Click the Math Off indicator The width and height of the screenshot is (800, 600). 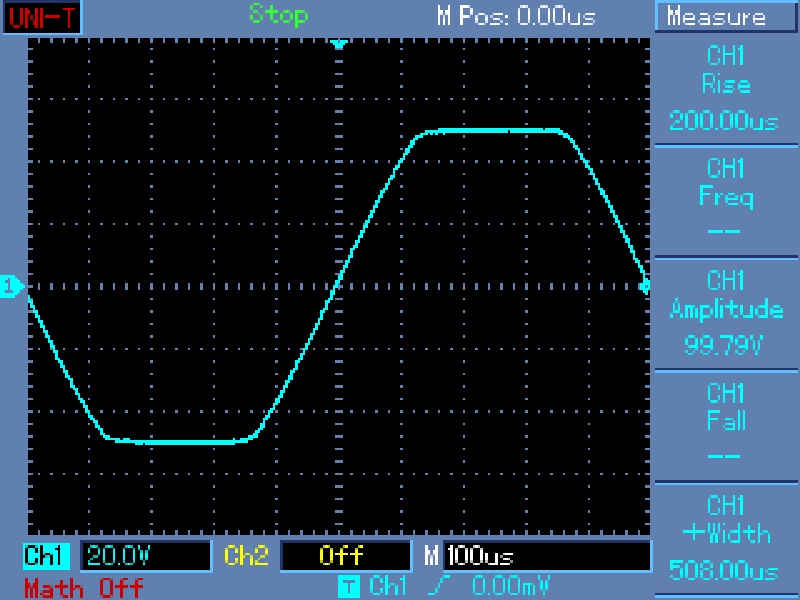84,588
